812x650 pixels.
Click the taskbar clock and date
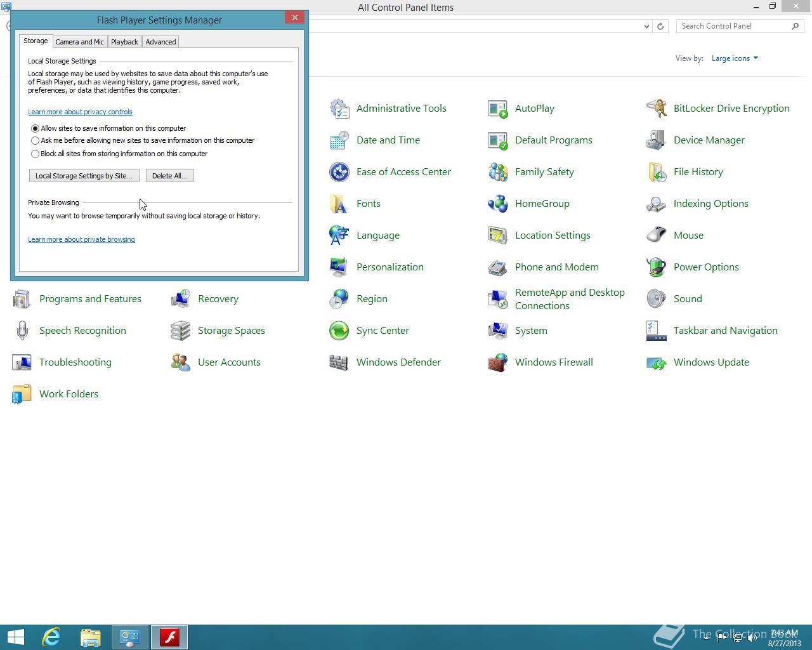tap(784, 638)
